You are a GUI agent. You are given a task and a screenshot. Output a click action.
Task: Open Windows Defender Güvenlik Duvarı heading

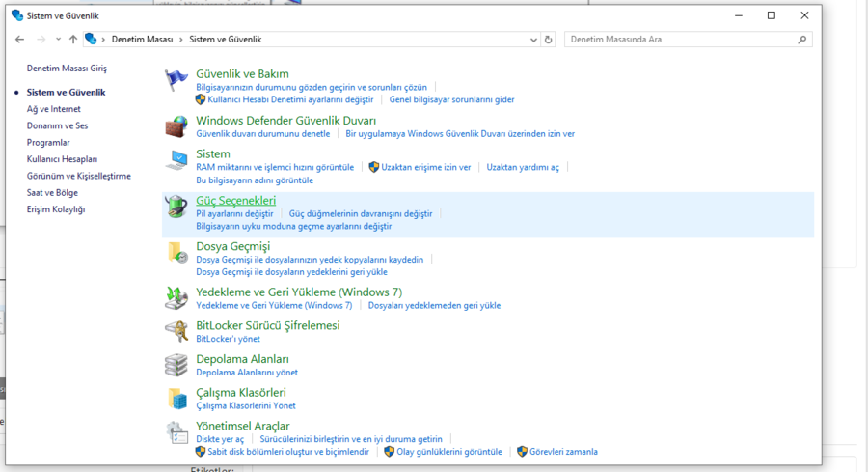pyautogui.click(x=285, y=121)
